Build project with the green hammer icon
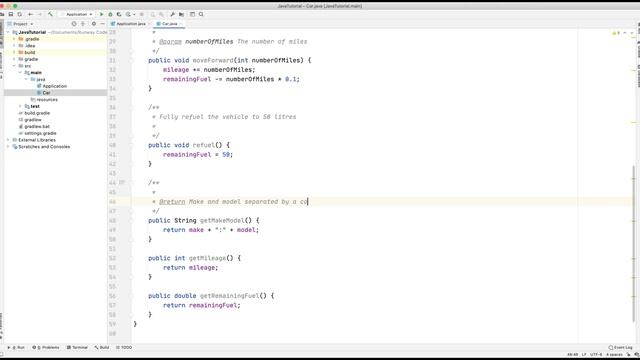Screen dimensions: 640x360 [50, 14]
